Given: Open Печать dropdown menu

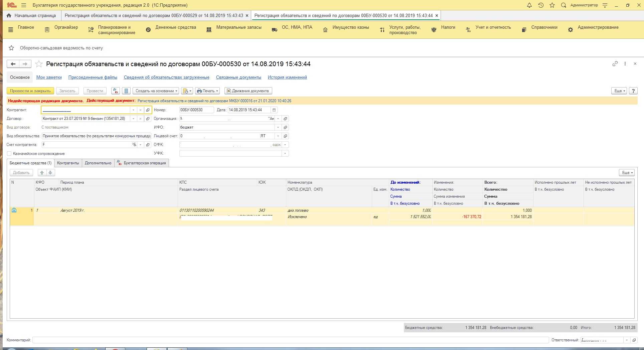Looking at the screenshot, I should (x=207, y=91).
